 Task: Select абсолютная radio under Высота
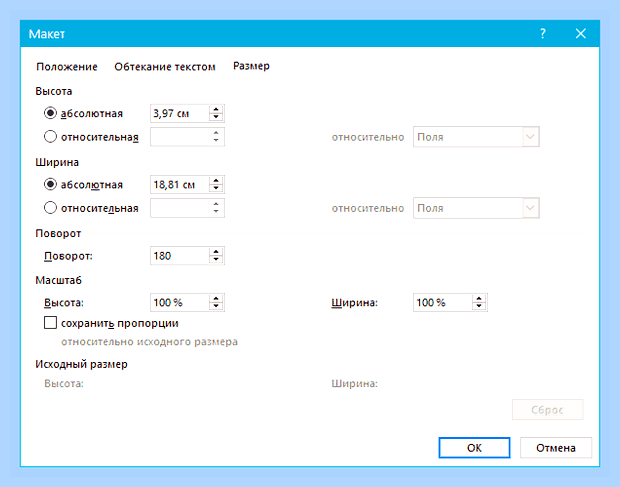click(x=50, y=113)
